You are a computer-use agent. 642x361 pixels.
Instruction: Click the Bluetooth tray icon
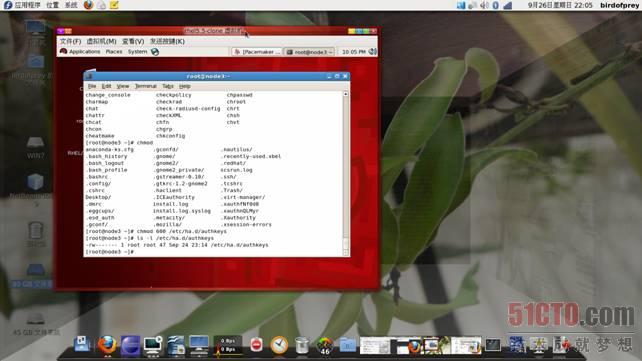[x=495, y=5]
